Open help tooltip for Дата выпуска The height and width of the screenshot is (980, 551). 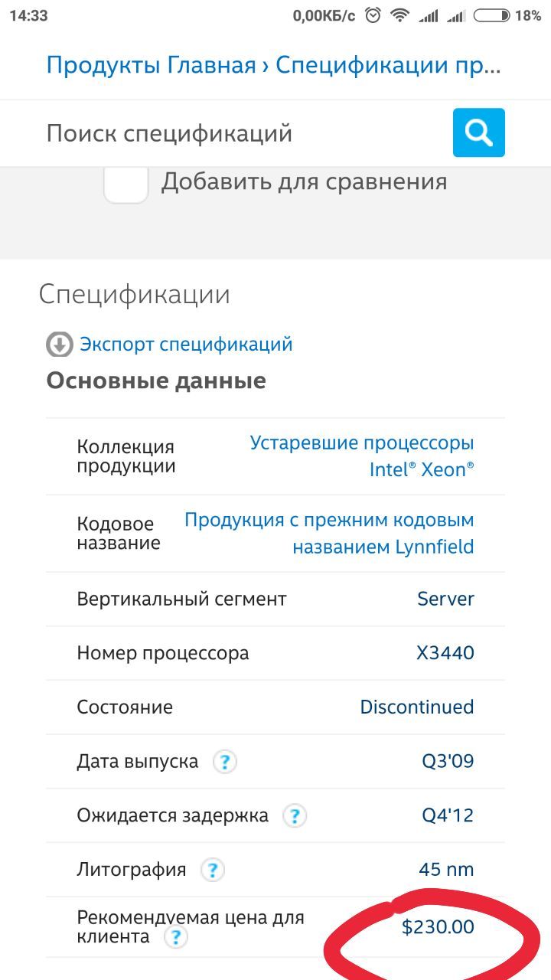(224, 762)
